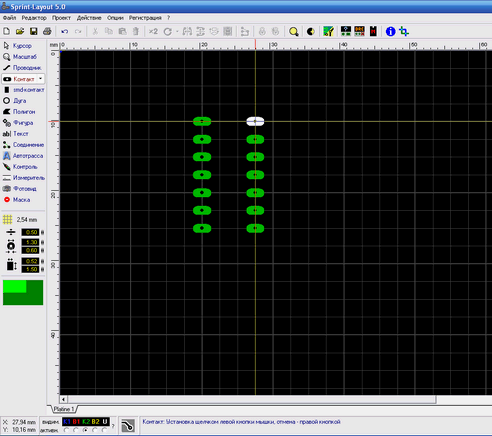Open the Проект menu

[x=61, y=18]
